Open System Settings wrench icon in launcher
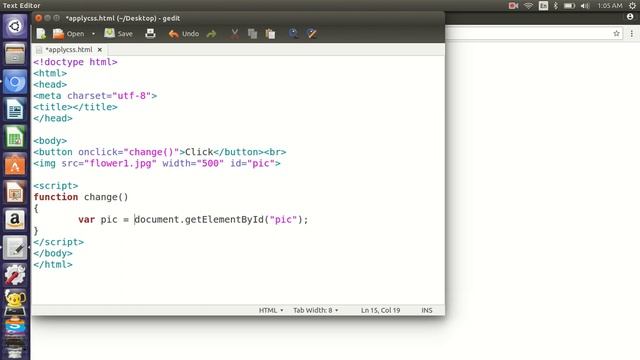640x360 pixels. pyautogui.click(x=15, y=275)
